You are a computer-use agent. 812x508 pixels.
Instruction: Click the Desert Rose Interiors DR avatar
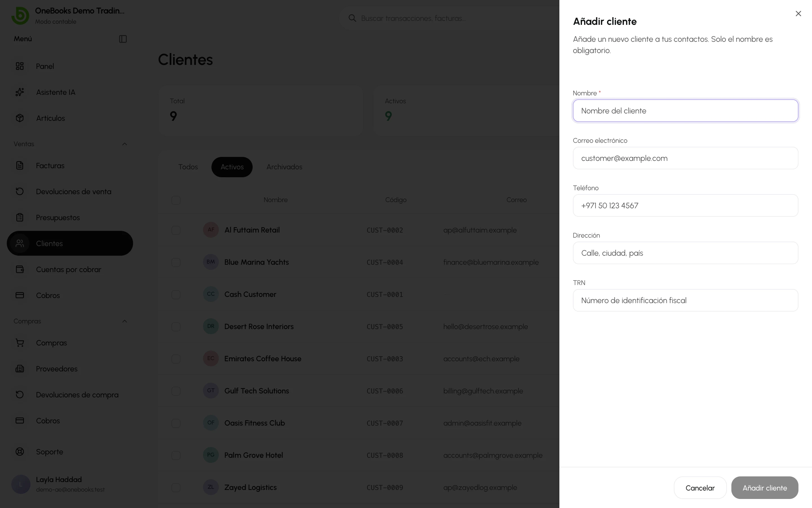point(211,326)
